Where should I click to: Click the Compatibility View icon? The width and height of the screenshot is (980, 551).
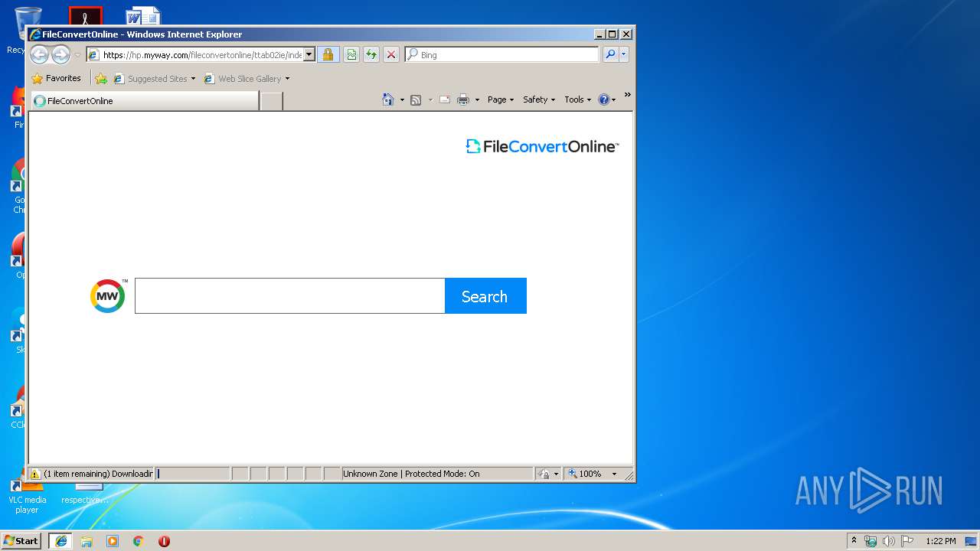click(x=351, y=55)
